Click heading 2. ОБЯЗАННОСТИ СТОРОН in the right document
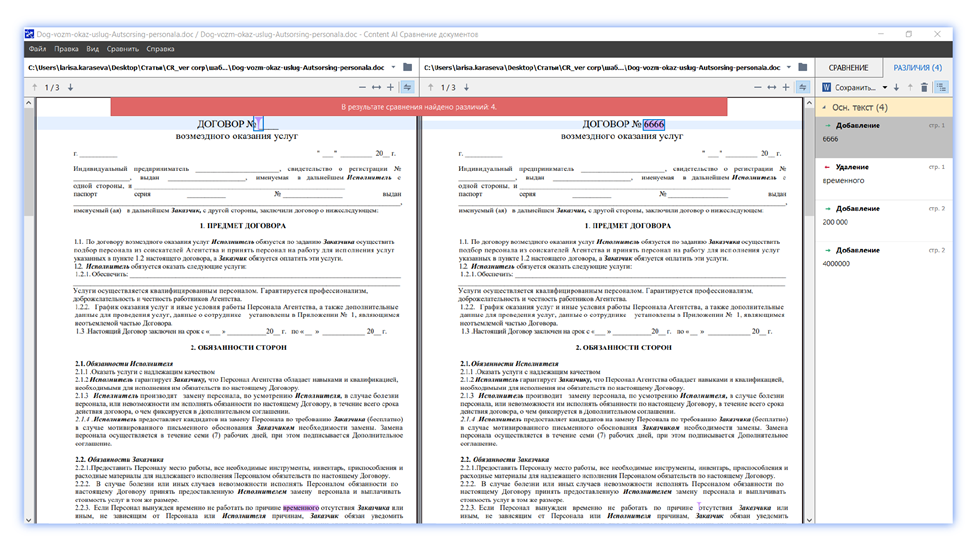974x546 pixels. click(623, 348)
